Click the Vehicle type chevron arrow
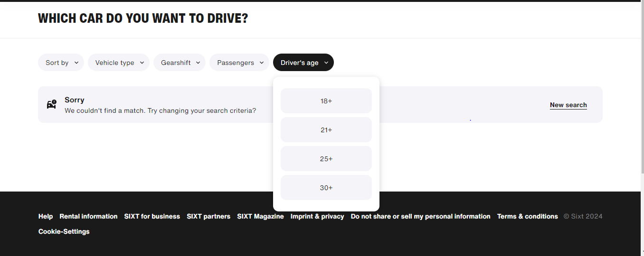The height and width of the screenshot is (256, 644). coord(142,63)
